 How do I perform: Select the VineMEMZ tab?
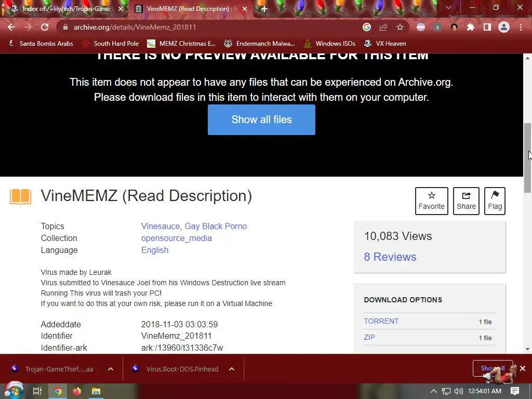(189, 9)
